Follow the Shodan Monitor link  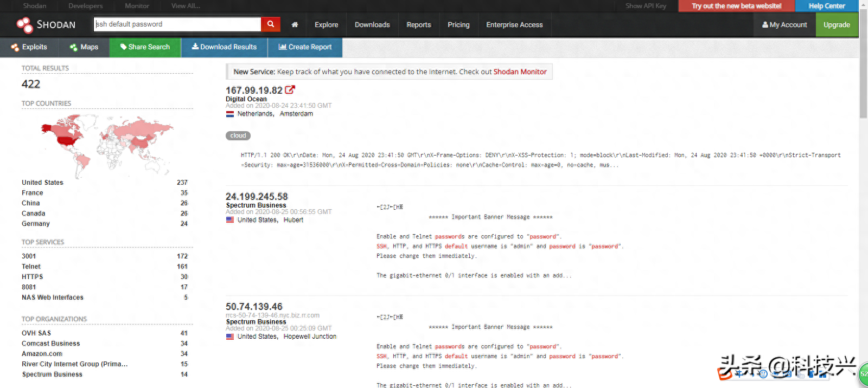point(520,72)
